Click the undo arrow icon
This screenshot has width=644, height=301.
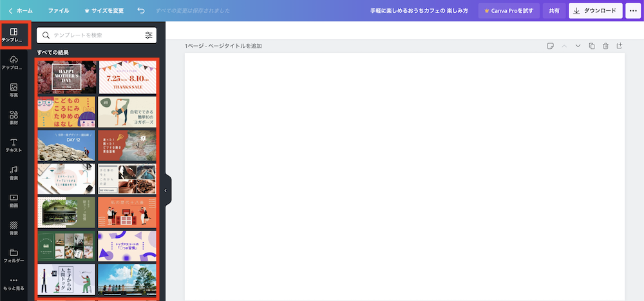[141, 11]
